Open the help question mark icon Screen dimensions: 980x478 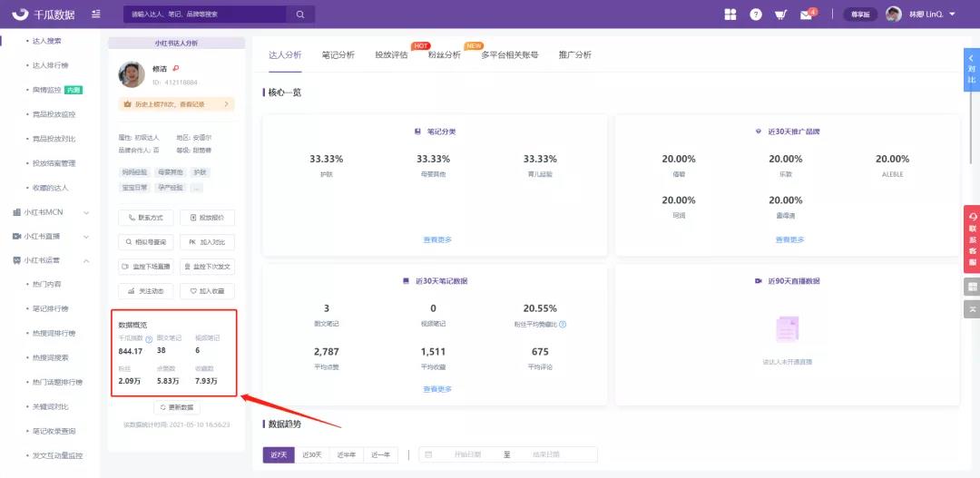pyautogui.click(x=755, y=15)
